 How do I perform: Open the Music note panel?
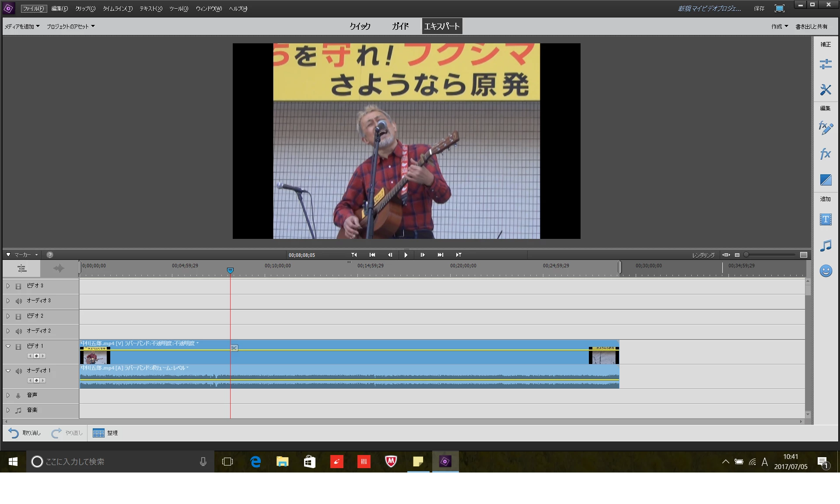[x=825, y=245]
